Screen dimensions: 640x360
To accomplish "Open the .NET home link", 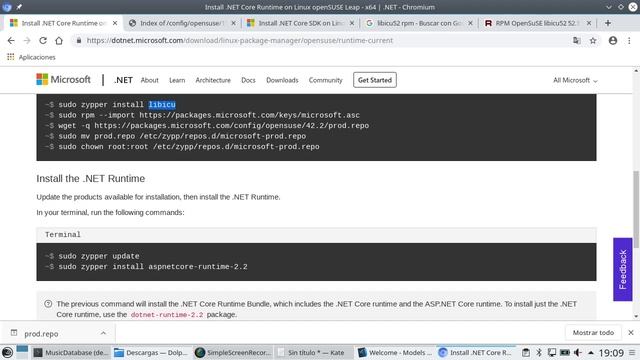I will [x=123, y=80].
